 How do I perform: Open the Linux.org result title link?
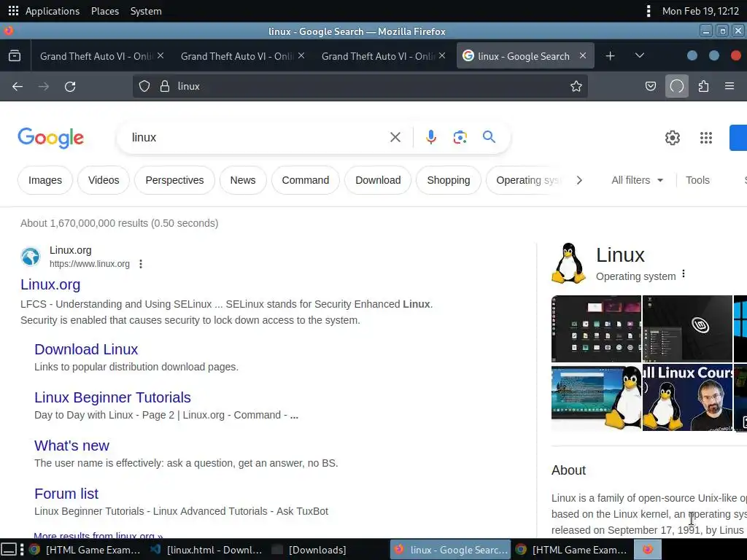pos(50,284)
